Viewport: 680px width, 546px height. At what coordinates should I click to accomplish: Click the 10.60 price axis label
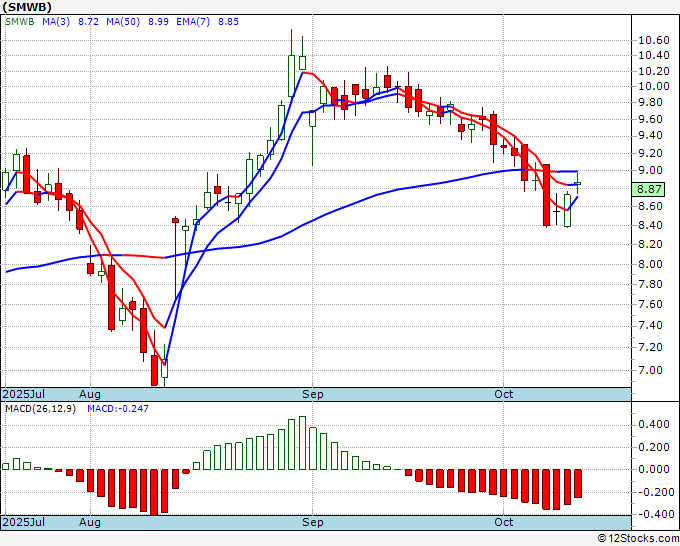(654, 40)
